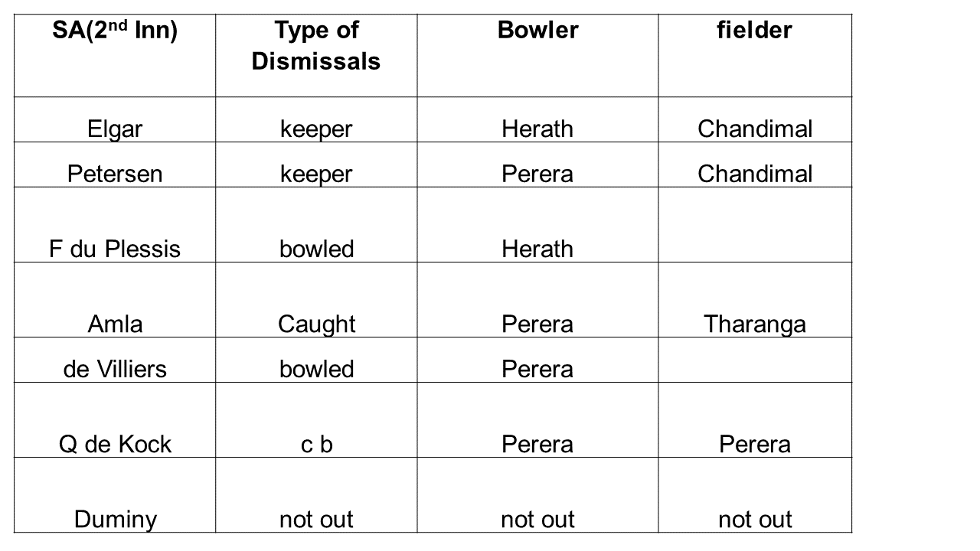Click the 'F du Plessis' cell
The height and width of the screenshot is (551, 980).
click(115, 249)
